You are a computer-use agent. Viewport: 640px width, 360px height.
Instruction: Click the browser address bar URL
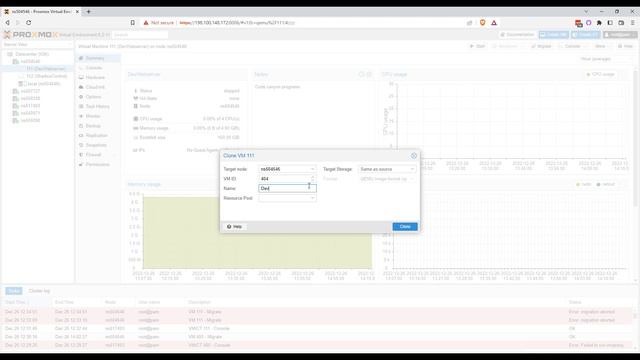[x=237, y=23]
